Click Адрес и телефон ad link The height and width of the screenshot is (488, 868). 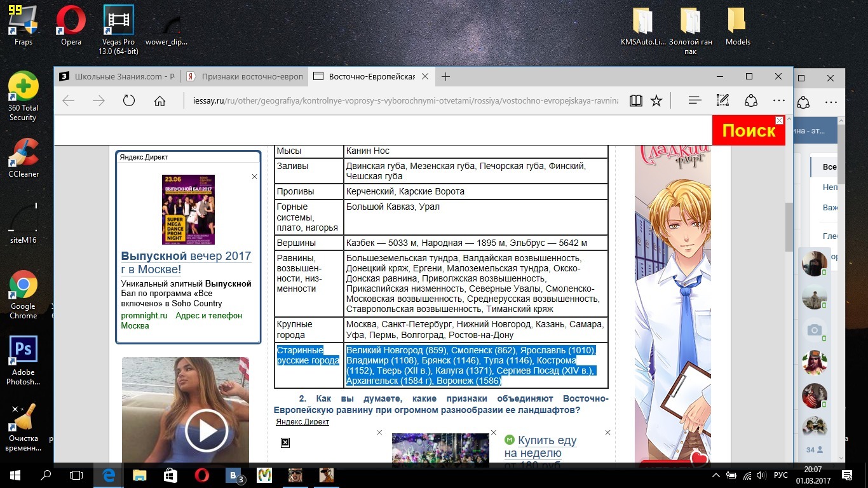[209, 315]
